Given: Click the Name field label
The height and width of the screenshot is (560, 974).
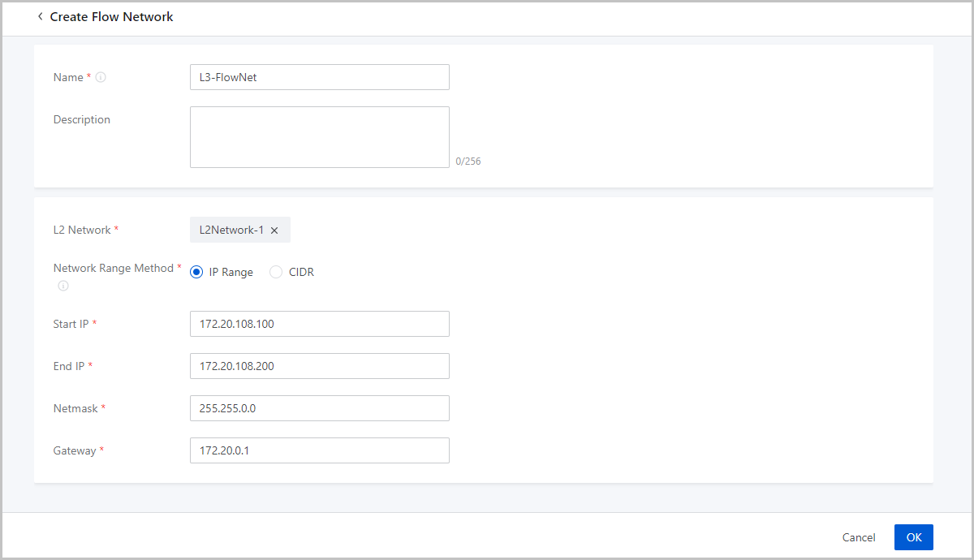Looking at the screenshot, I should [x=68, y=77].
